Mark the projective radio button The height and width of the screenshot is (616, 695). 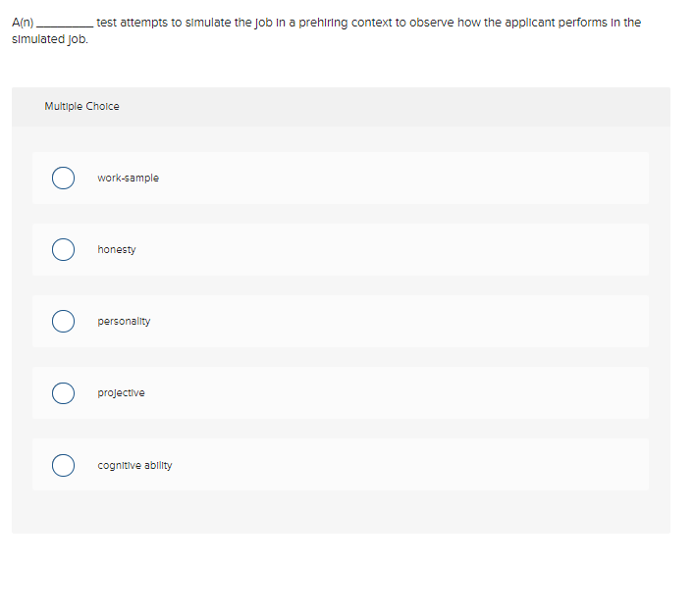(x=64, y=393)
